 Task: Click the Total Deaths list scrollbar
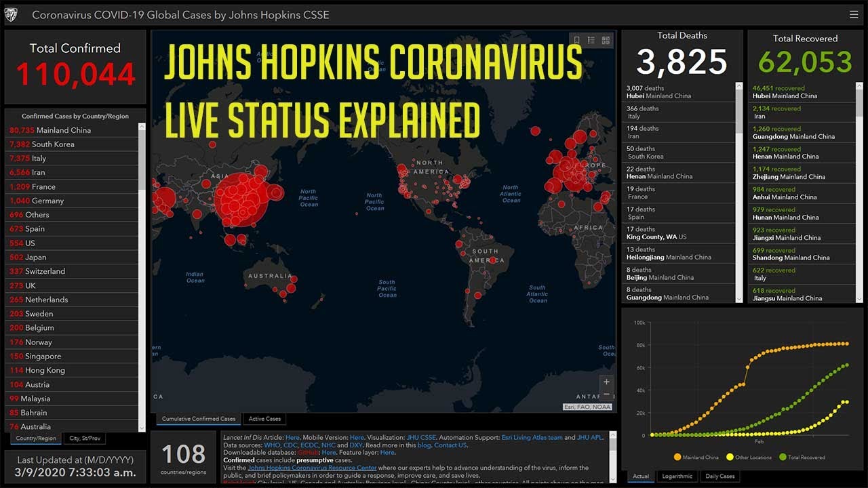[x=739, y=192]
